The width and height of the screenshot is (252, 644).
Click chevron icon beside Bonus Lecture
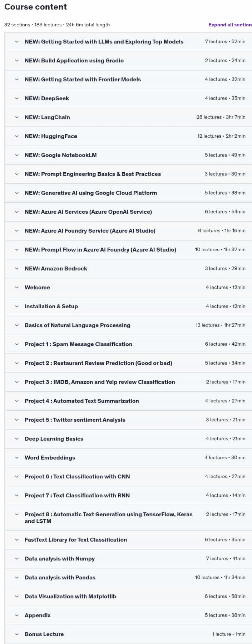17,634
